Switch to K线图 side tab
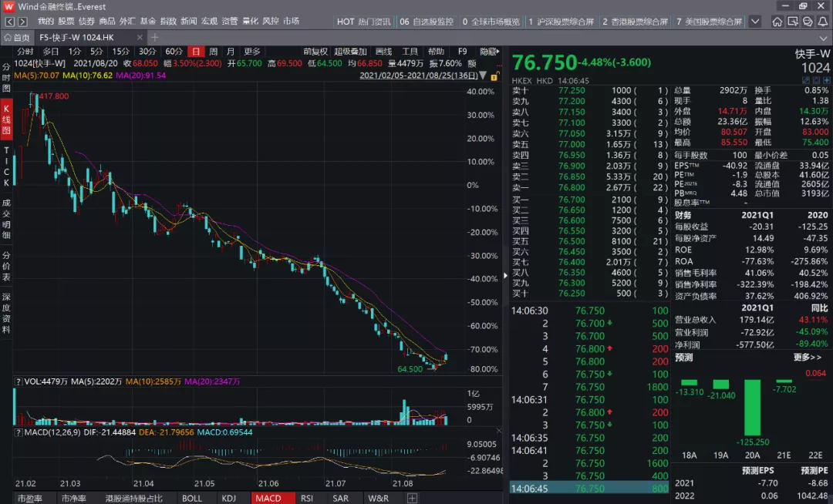Viewport: 833px width, 504px height. click(6, 120)
